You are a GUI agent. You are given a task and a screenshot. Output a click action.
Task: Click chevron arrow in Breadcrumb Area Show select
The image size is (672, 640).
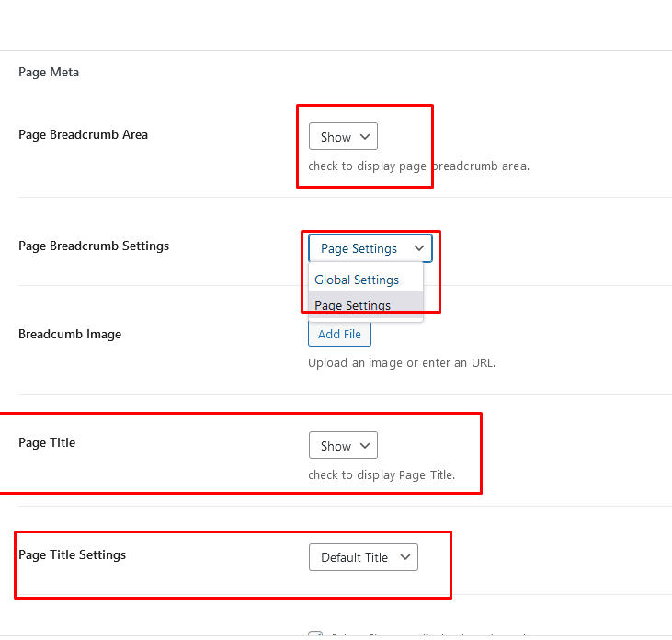(365, 137)
